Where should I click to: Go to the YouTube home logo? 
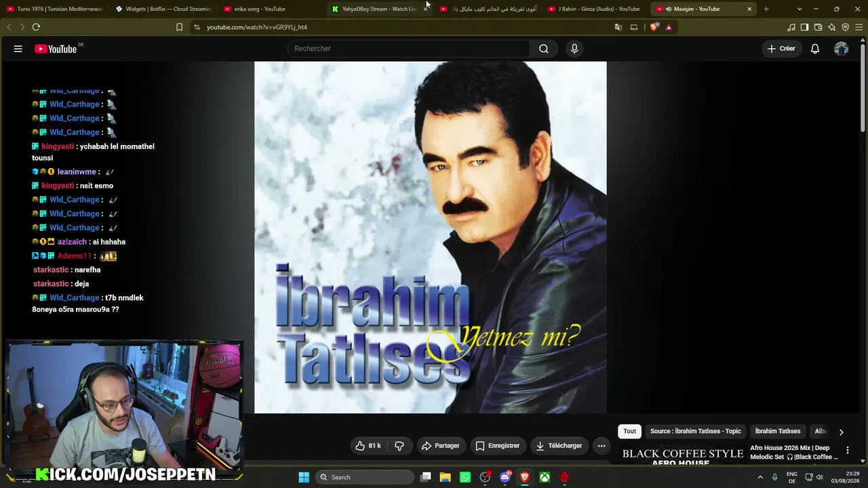tap(56, 49)
